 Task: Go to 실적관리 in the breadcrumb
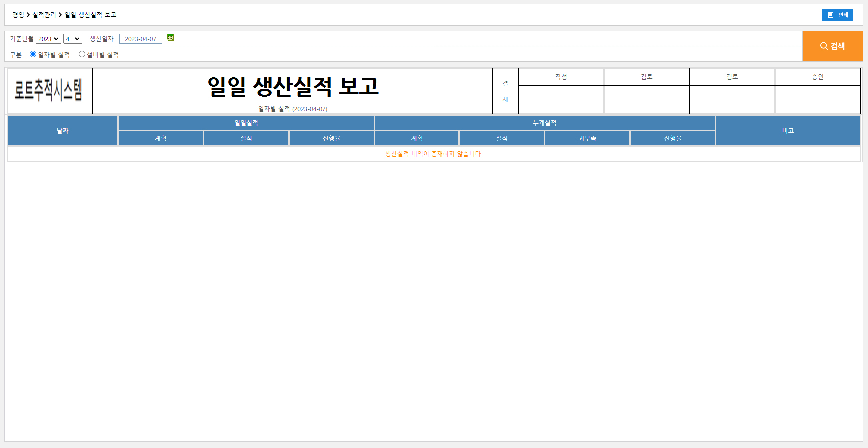tap(44, 15)
